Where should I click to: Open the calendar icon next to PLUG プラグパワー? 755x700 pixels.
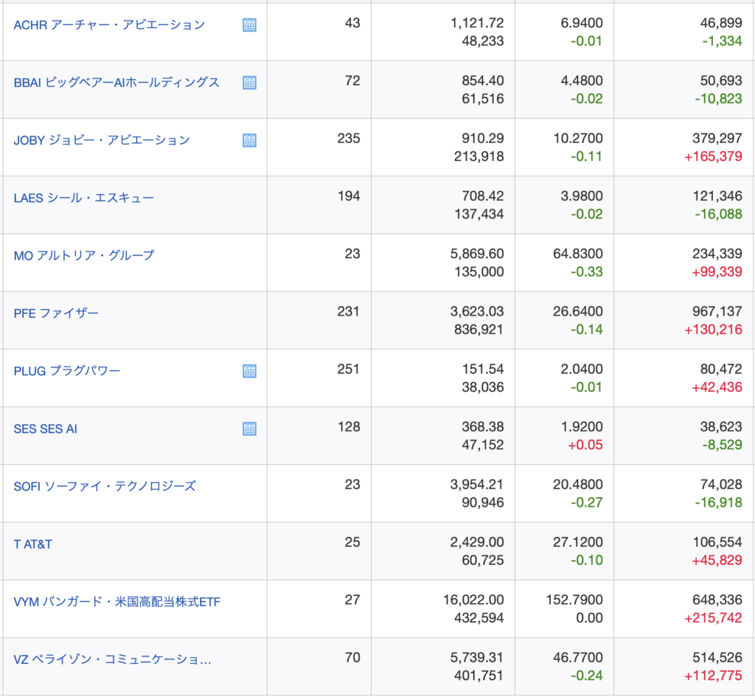(x=249, y=371)
